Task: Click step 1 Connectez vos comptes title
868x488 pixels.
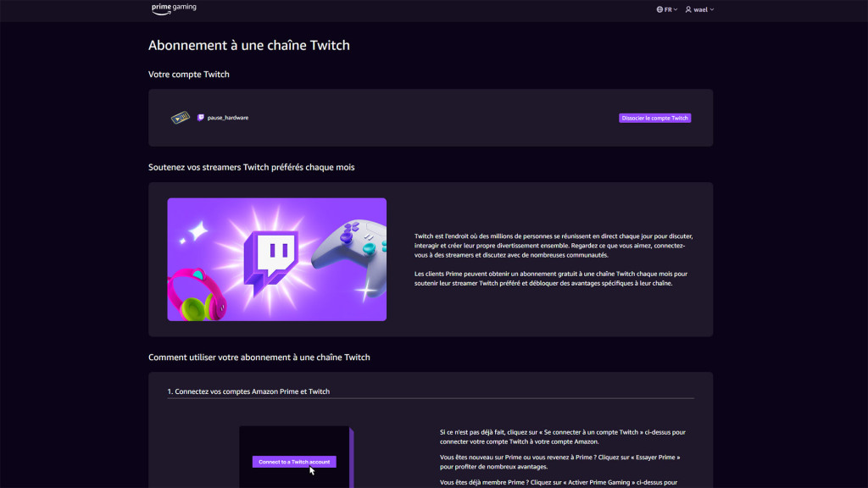Action: pyautogui.click(x=248, y=391)
